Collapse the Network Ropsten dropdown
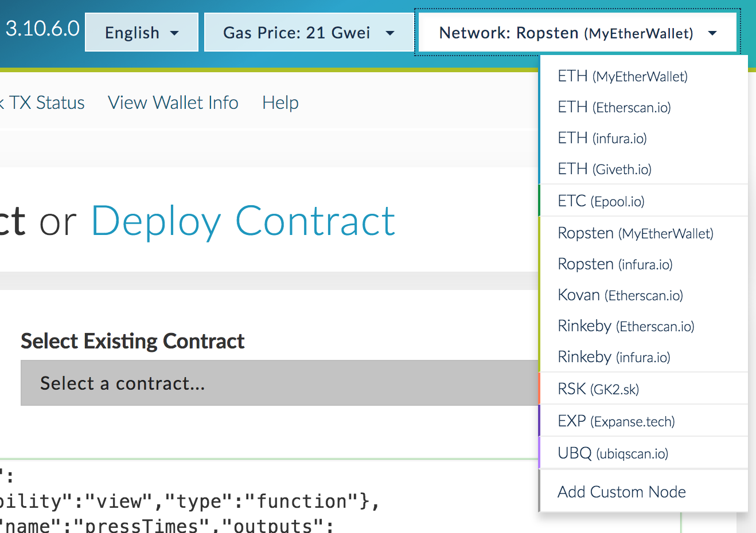 578,33
